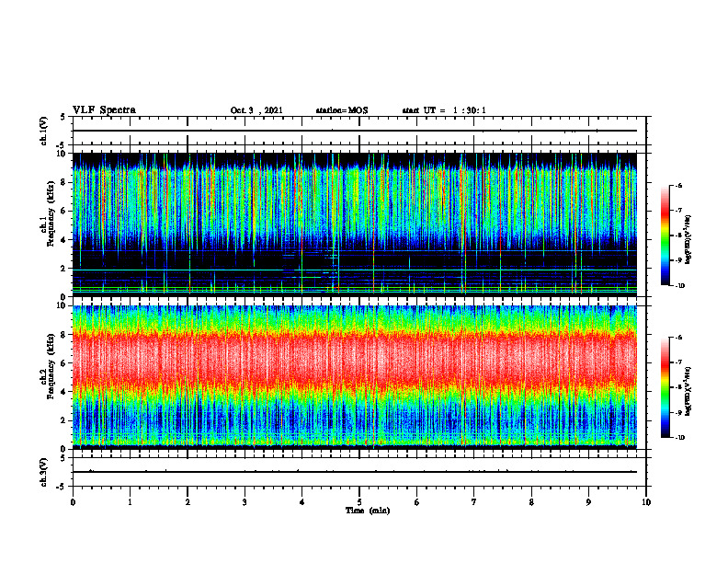The image size is (728, 563).
Task: Click time axis tick label "5"
Action: 359,502
